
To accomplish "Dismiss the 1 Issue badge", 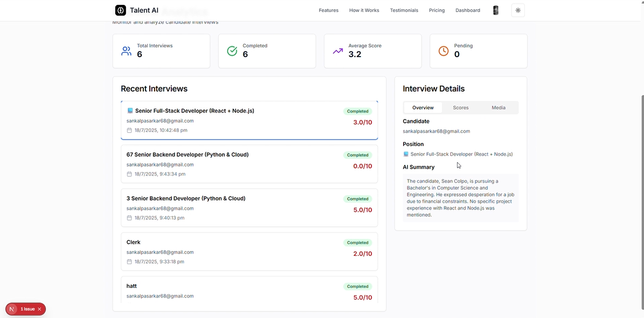I will pos(39,309).
